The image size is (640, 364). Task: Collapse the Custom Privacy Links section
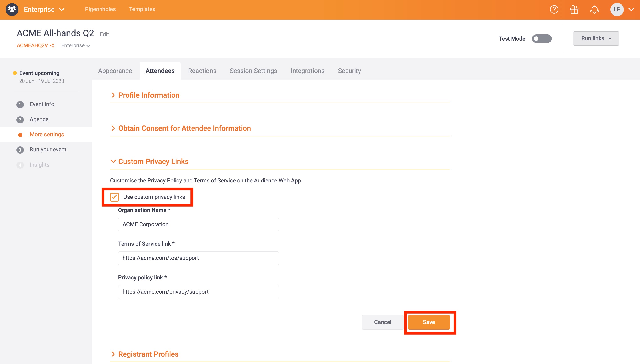point(153,162)
